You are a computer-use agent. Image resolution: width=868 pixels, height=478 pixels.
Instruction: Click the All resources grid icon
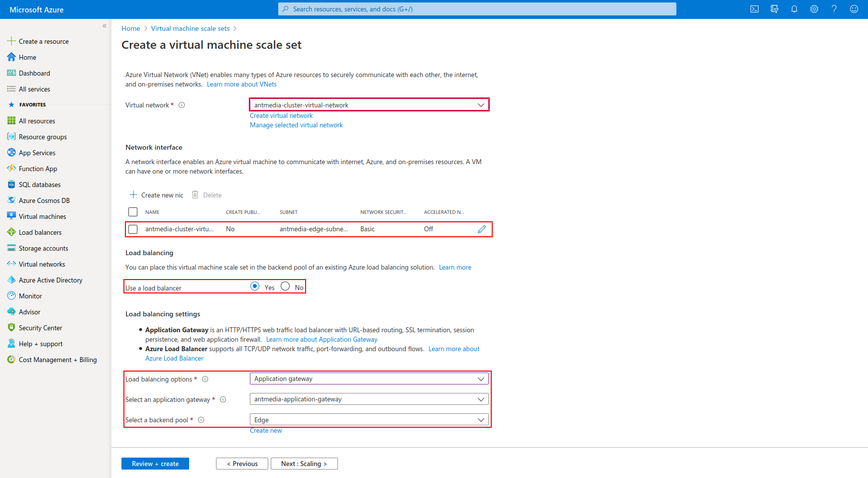[11, 121]
